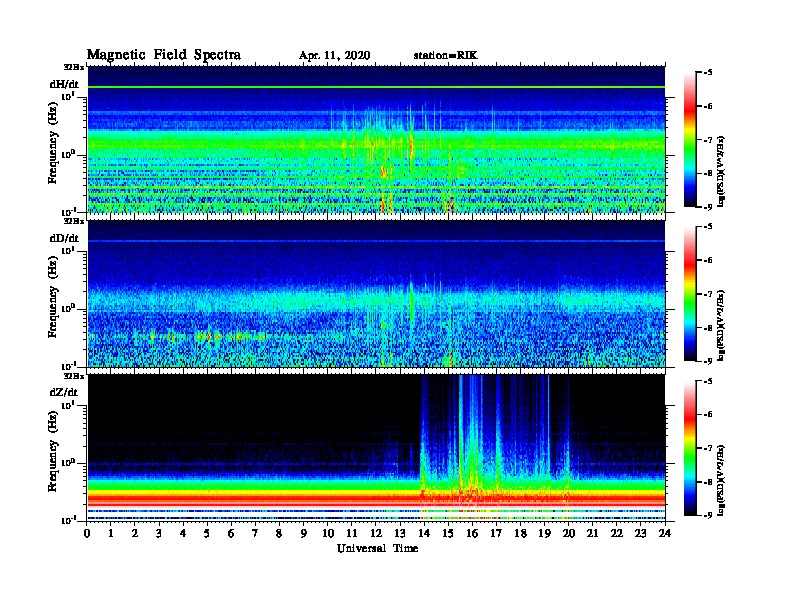Click the hour "4" tick on time axis
The height and width of the screenshot is (612, 792).
coord(183,533)
